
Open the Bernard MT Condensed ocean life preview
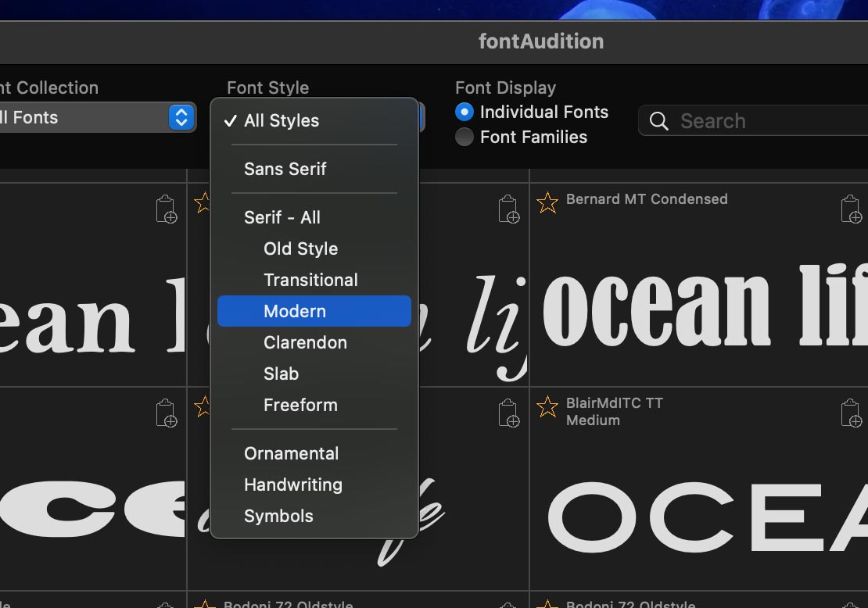pos(705,306)
